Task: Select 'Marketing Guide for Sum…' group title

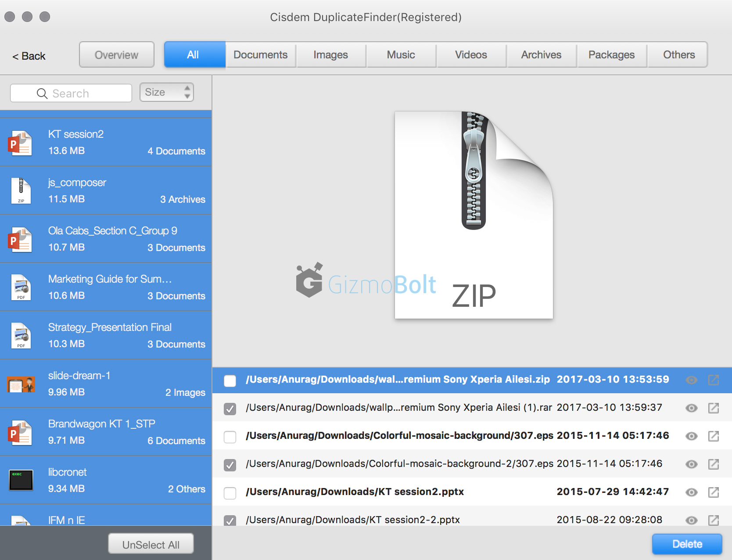Action: tap(110, 279)
